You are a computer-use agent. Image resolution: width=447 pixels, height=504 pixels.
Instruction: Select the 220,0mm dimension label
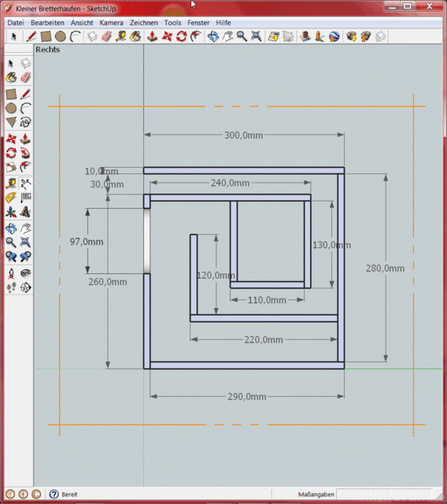(x=264, y=339)
